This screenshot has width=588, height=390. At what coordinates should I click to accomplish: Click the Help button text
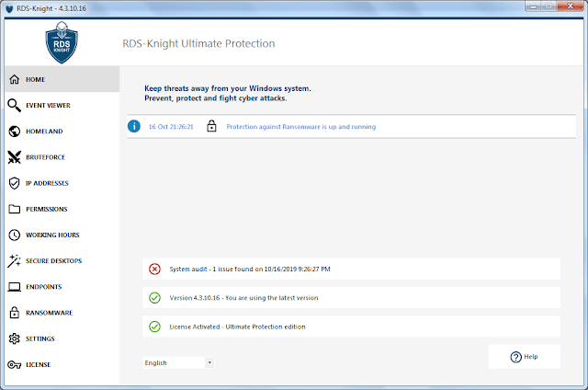pyautogui.click(x=531, y=357)
